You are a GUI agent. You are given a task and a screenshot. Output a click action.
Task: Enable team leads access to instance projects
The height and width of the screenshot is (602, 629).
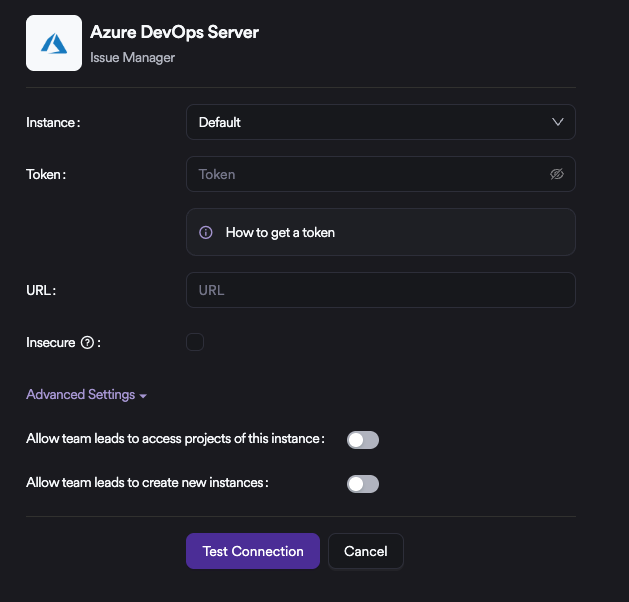click(363, 440)
